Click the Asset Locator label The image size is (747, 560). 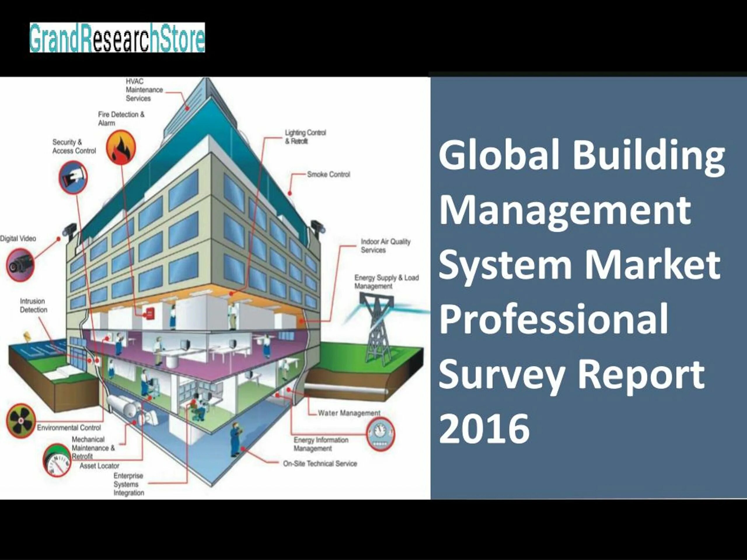pyautogui.click(x=99, y=466)
